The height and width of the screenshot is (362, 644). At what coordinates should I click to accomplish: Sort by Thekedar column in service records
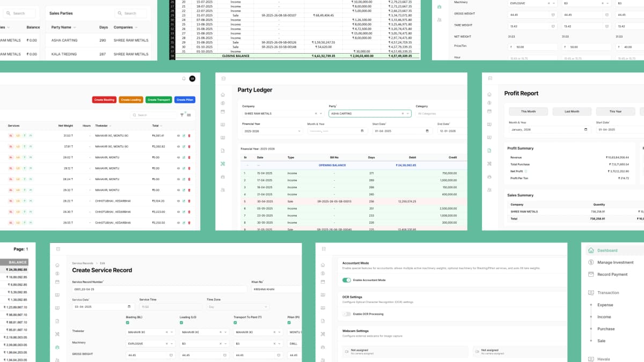[103, 125]
